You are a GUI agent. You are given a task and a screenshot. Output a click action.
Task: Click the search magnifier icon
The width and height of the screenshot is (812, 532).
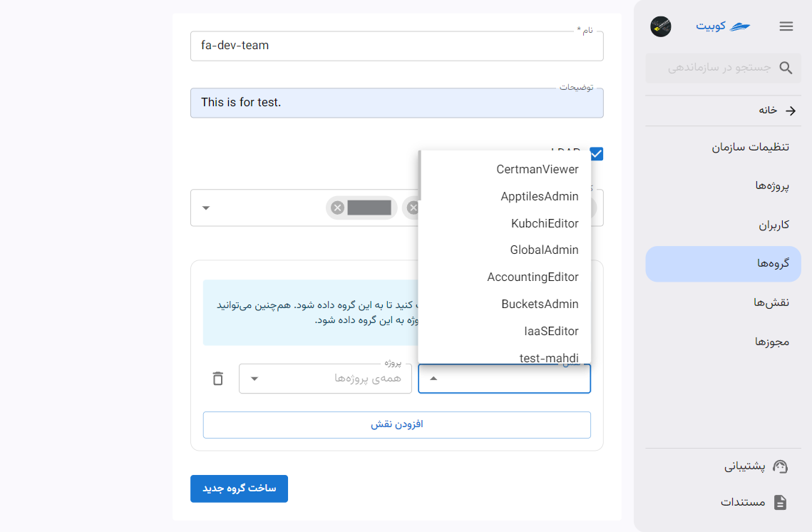point(786,68)
